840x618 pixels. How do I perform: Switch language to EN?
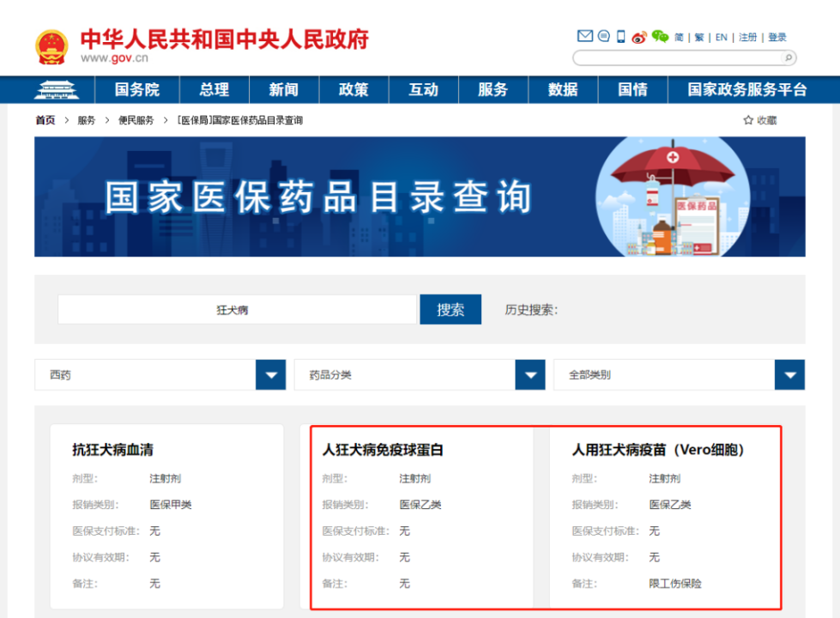click(x=721, y=37)
